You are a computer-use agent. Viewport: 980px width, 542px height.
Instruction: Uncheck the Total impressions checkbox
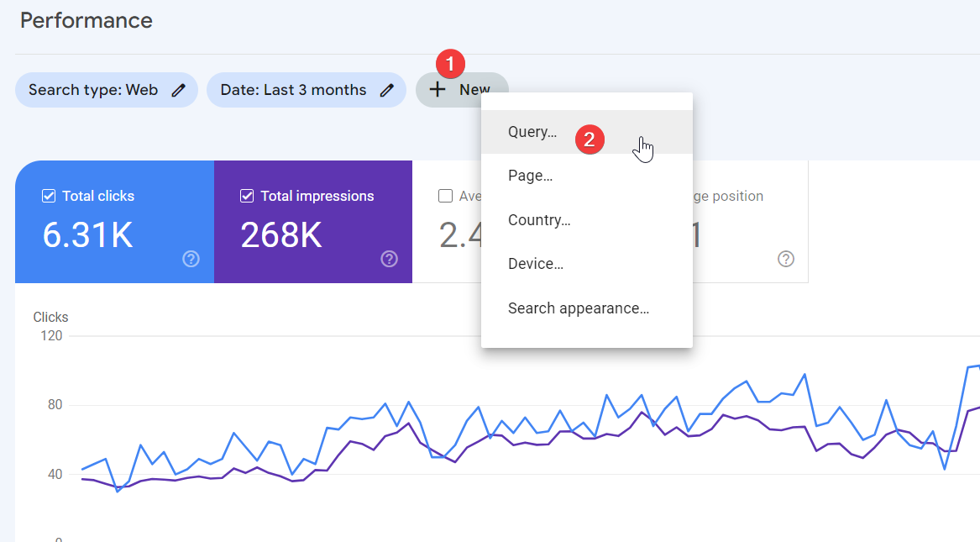[x=247, y=197]
